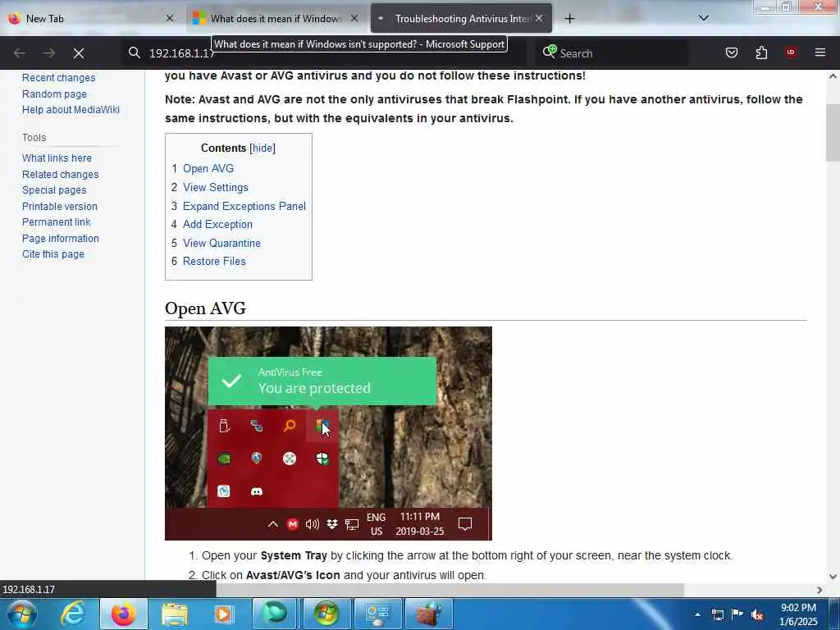Image resolution: width=840 pixels, height=630 pixels.
Task: Open the AVG system tray screenshot image
Action: click(328, 433)
